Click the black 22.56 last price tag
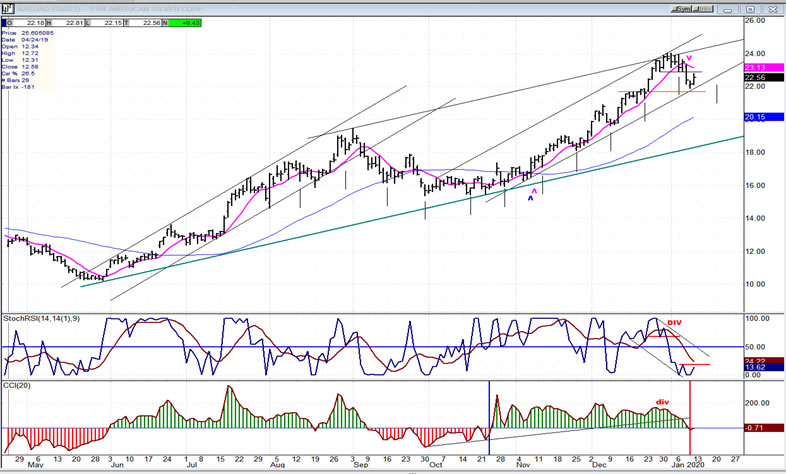Viewport: 786px width, 474px height. click(x=759, y=78)
